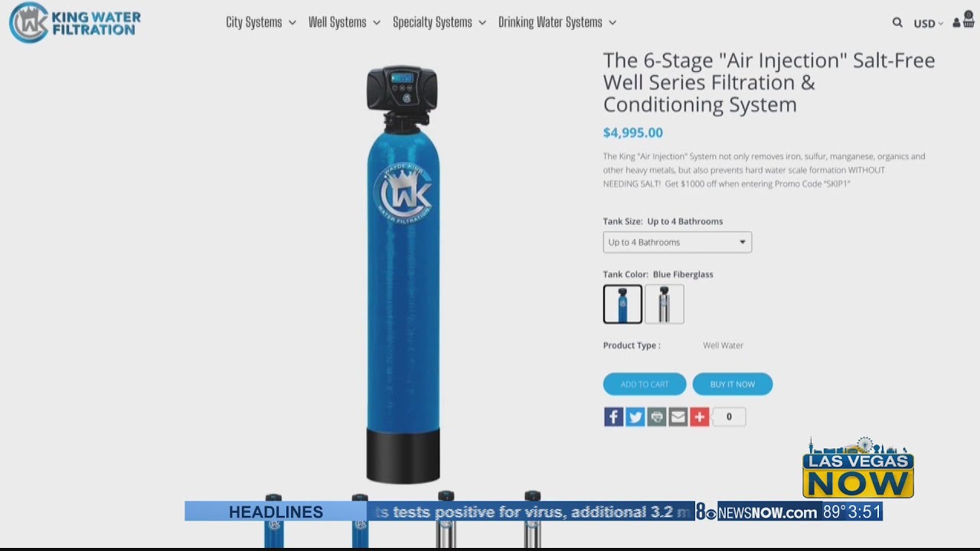The height and width of the screenshot is (551, 980).
Task: Open the Tank Size dropdown
Action: coord(677,242)
